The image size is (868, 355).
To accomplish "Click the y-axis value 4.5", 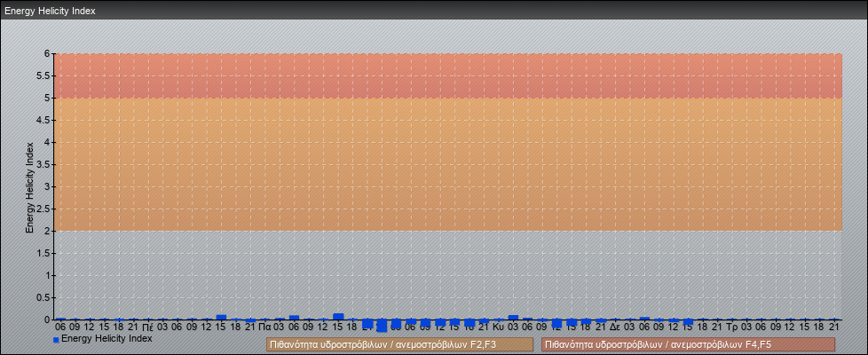I will coord(43,120).
